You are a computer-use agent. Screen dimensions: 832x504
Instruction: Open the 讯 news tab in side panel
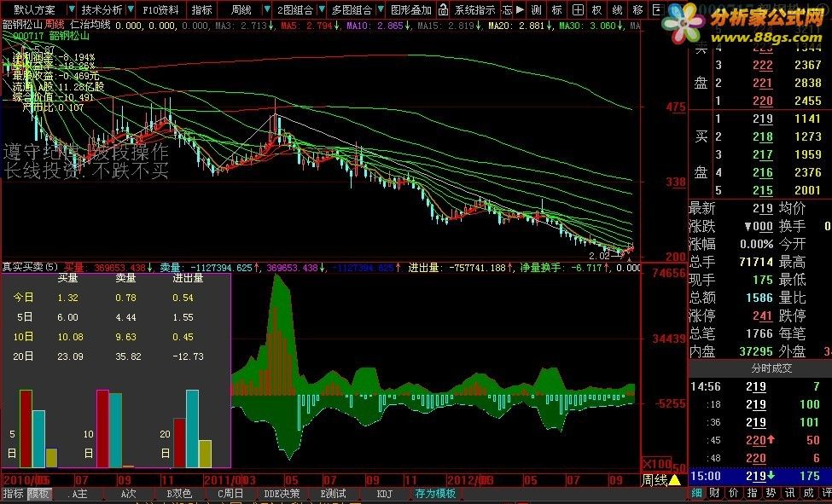pyautogui.click(x=789, y=494)
